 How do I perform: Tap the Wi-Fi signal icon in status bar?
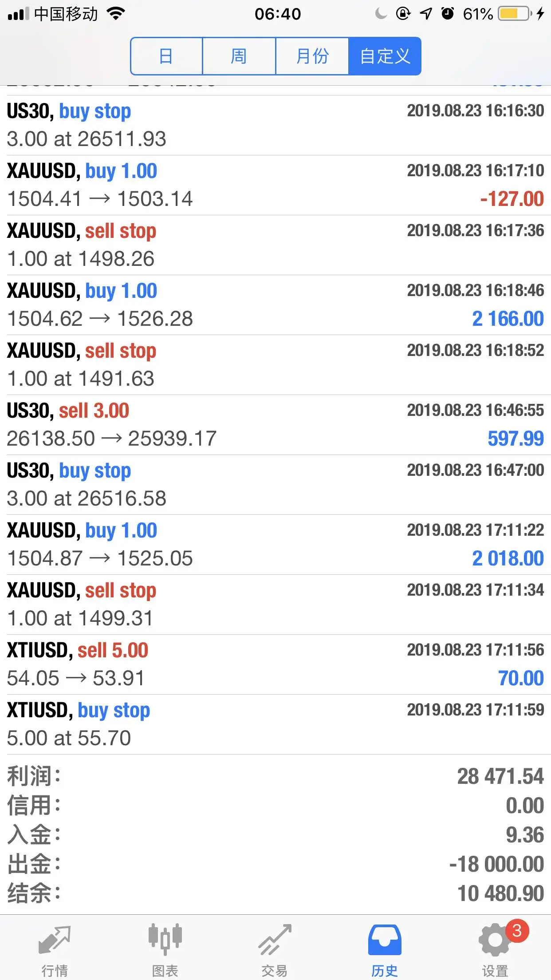point(116,14)
